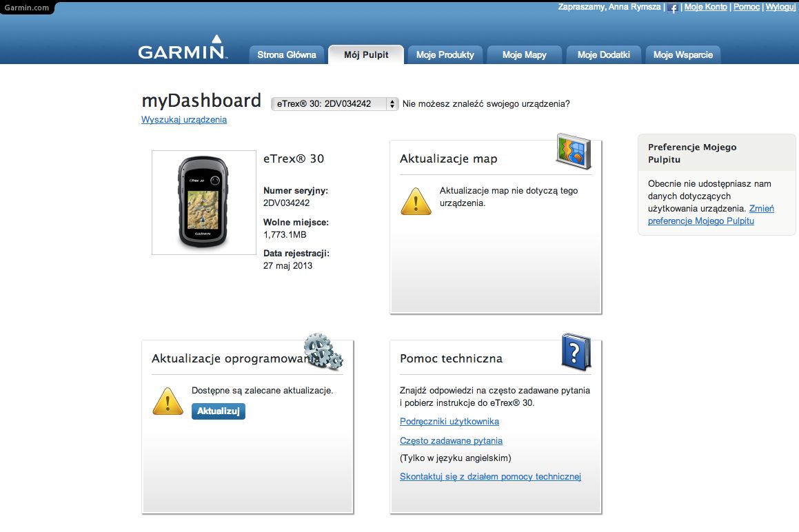The image size is (799, 532).
Task: Click serial number value 2DV034242
Action: [x=286, y=203]
